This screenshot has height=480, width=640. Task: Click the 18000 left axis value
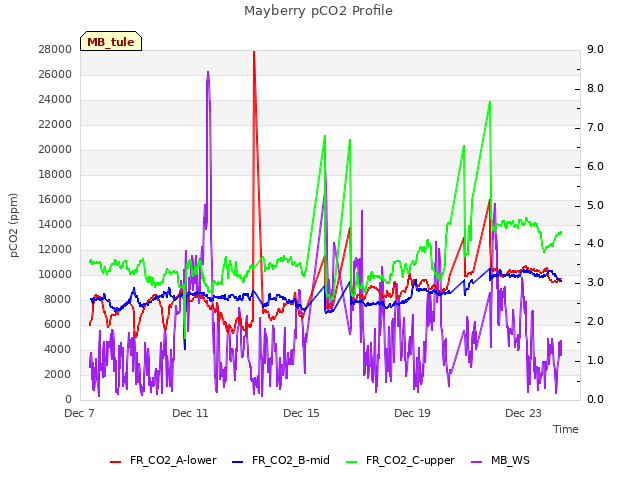55,174
